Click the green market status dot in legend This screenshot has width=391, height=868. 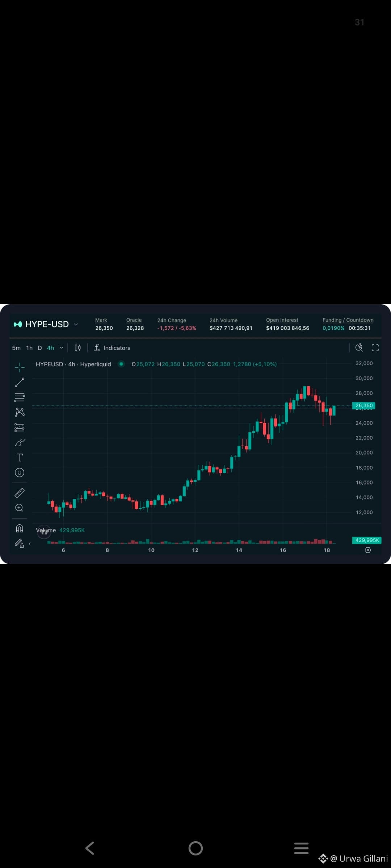pyautogui.click(x=121, y=364)
